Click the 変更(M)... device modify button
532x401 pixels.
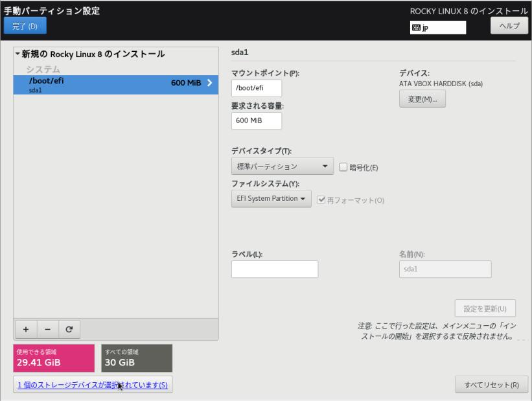tap(422, 99)
